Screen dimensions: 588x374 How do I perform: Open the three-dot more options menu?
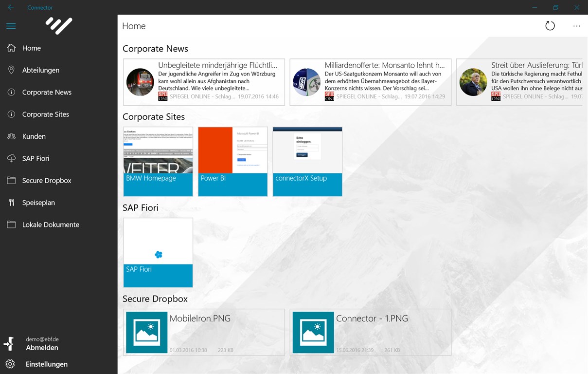pos(577,26)
